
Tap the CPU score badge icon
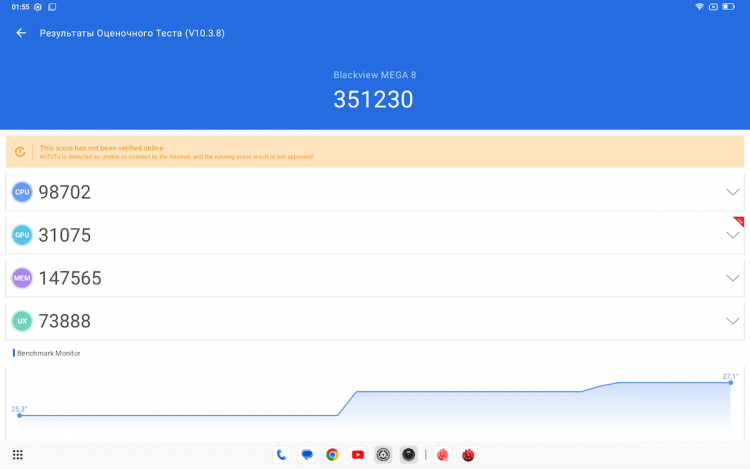[22, 192]
